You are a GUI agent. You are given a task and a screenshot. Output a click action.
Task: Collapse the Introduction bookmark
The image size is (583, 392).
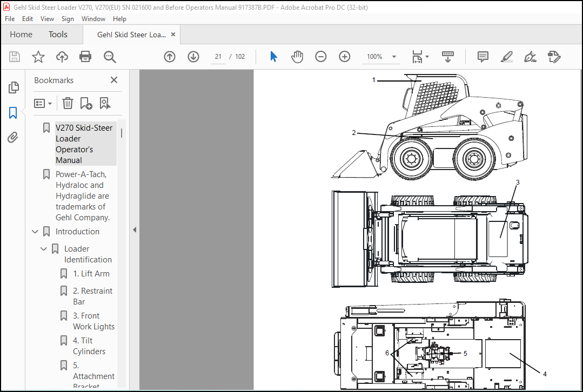[35, 232]
